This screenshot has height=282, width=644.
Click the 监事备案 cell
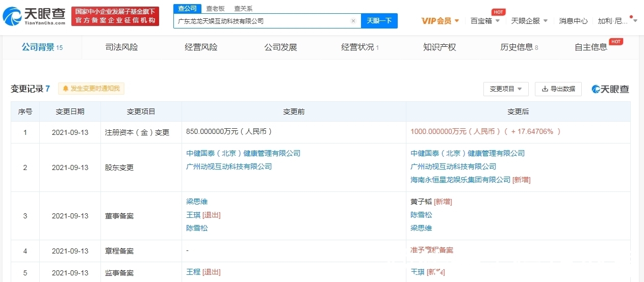pos(141,273)
